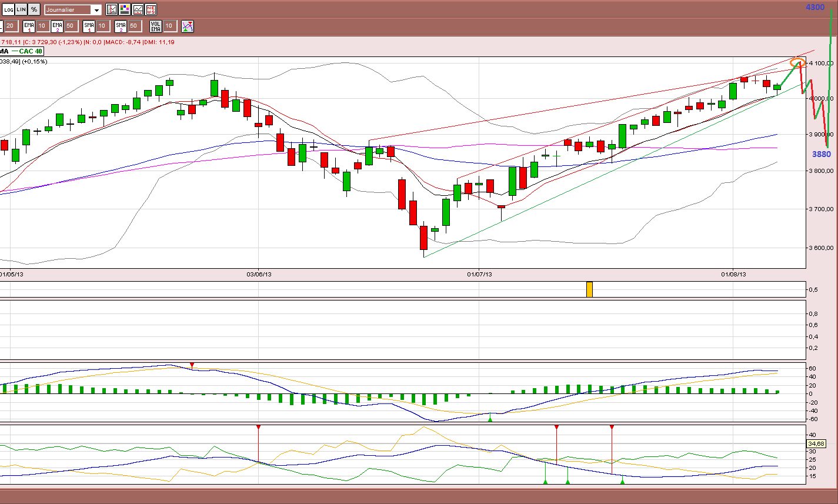Click the 34,68 DMI value label
This screenshot has height=504, width=838.
coord(817,443)
